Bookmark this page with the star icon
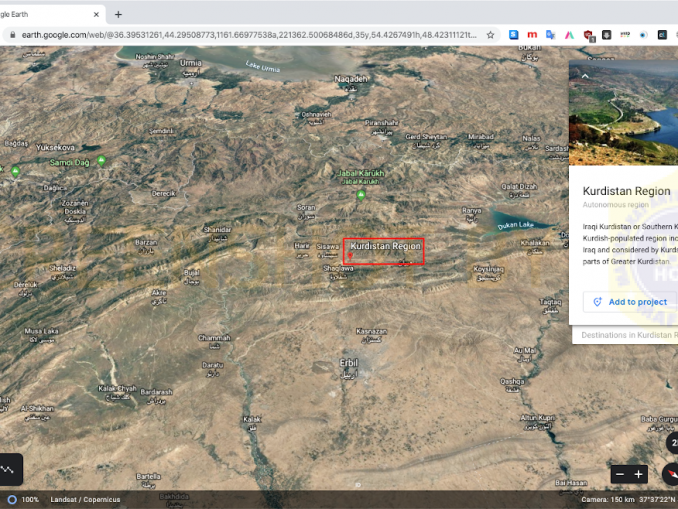678x509 pixels. point(490,35)
